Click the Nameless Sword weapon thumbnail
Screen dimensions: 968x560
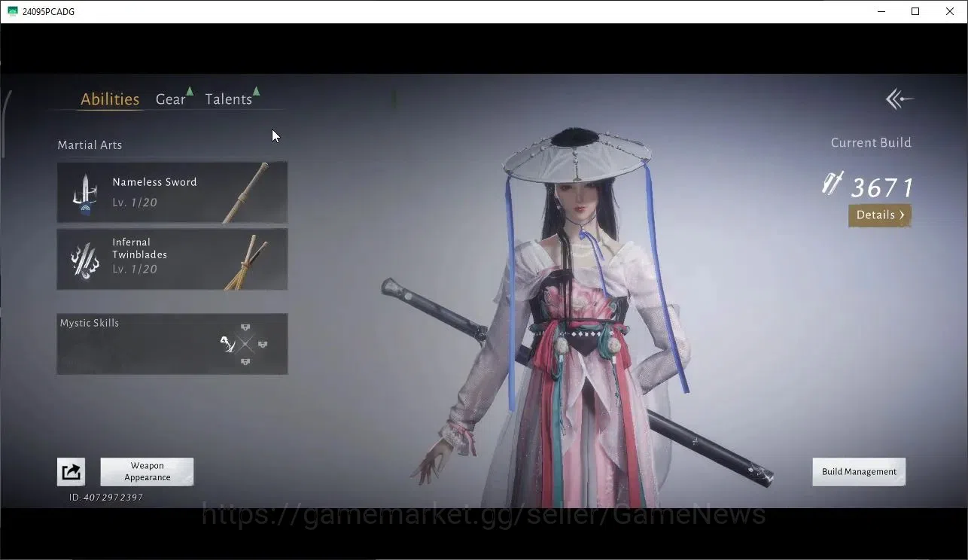coord(245,193)
